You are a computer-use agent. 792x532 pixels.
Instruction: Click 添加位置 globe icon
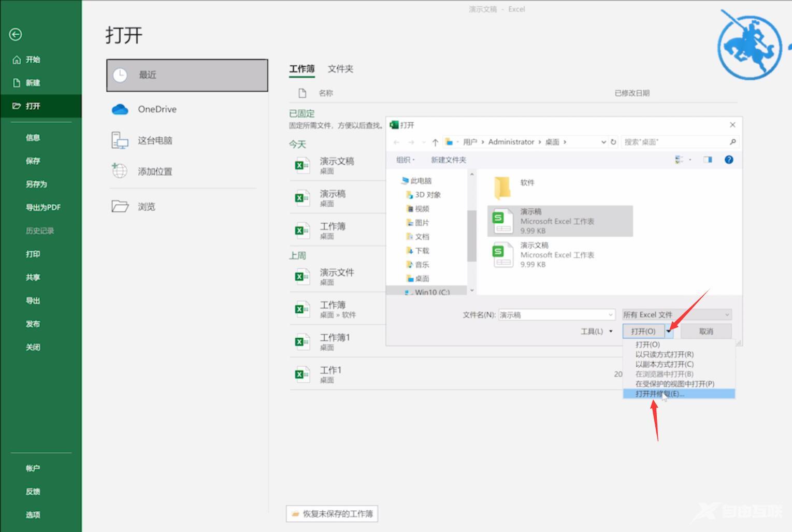point(120,170)
